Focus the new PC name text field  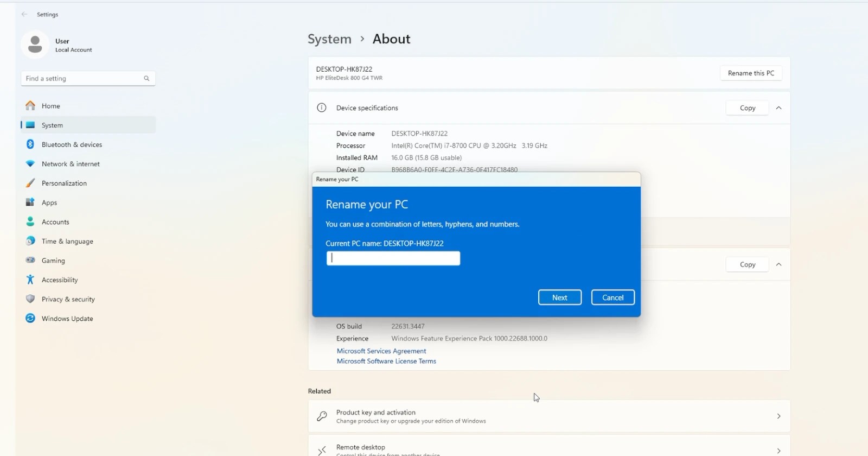(x=393, y=258)
